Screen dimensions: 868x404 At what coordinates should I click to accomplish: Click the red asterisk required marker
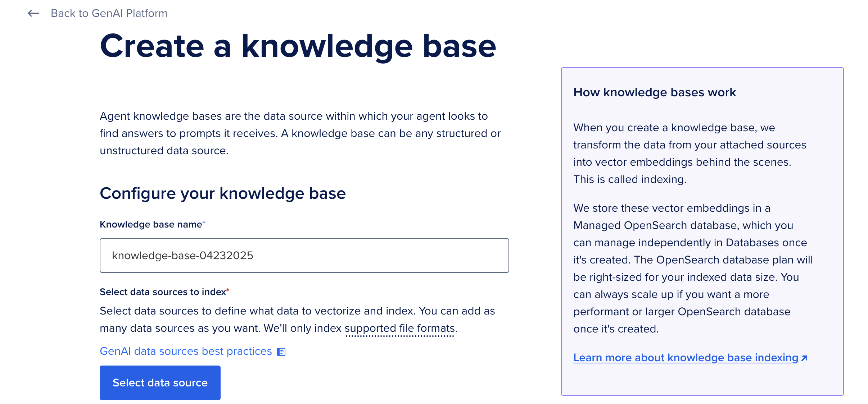coord(228,290)
